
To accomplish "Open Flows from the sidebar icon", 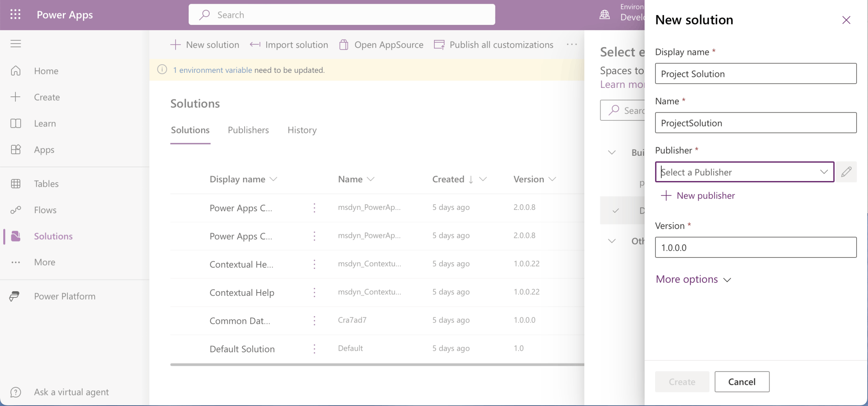I will click(x=16, y=210).
